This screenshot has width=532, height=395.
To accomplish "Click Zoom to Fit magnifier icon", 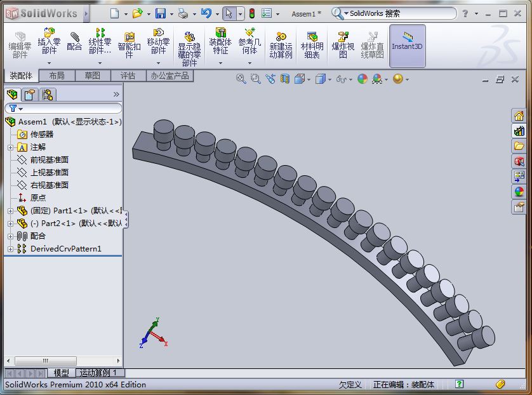I will click(x=241, y=79).
